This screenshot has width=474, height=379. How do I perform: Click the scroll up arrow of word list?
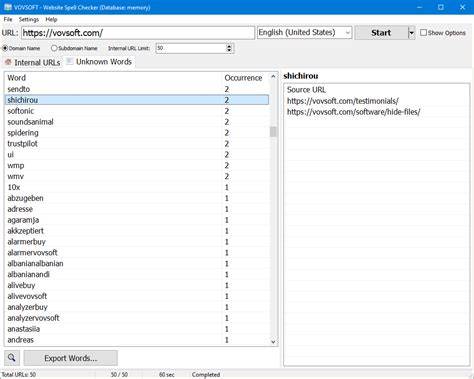pyautogui.click(x=273, y=76)
